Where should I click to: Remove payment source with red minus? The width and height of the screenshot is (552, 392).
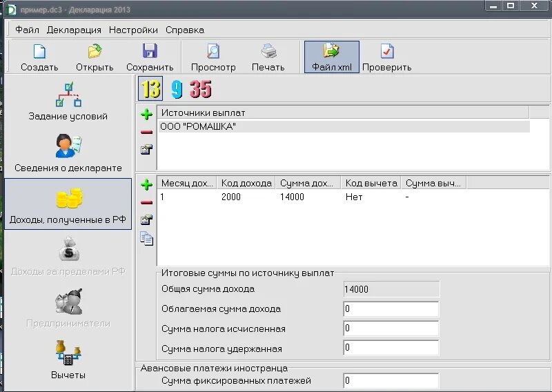tap(146, 132)
